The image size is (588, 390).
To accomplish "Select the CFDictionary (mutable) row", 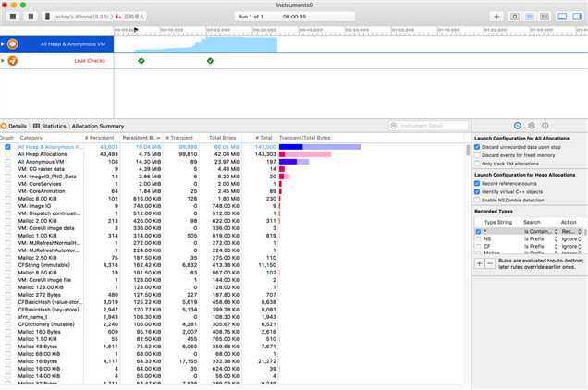I will pyautogui.click(x=232, y=324).
